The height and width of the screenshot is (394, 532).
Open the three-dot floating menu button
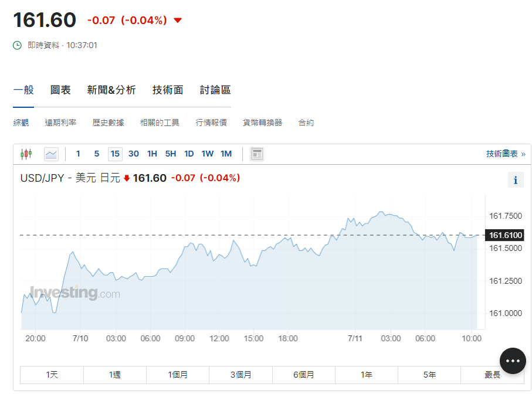tap(513, 361)
